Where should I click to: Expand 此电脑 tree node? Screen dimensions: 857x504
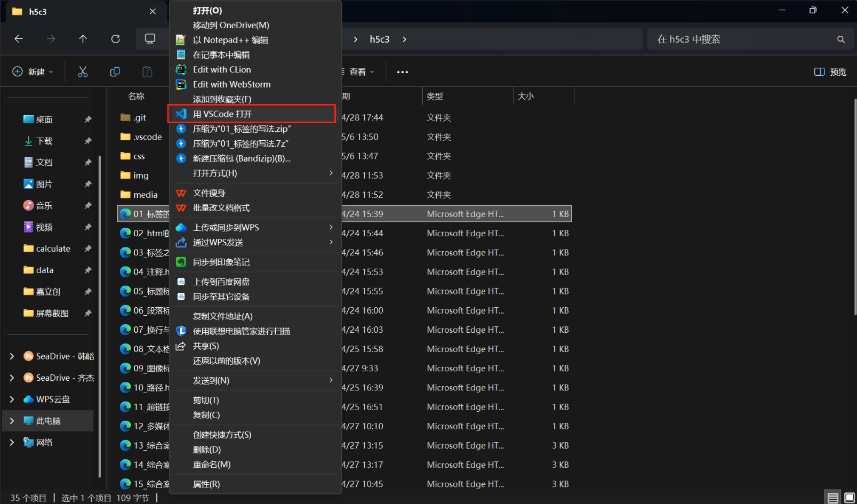point(12,421)
